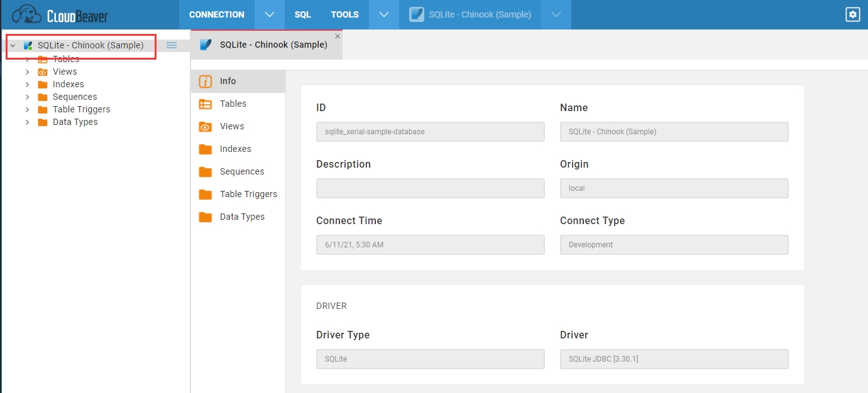
Task: Open the TOOLS menu
Action: click(x=345, y=14)
